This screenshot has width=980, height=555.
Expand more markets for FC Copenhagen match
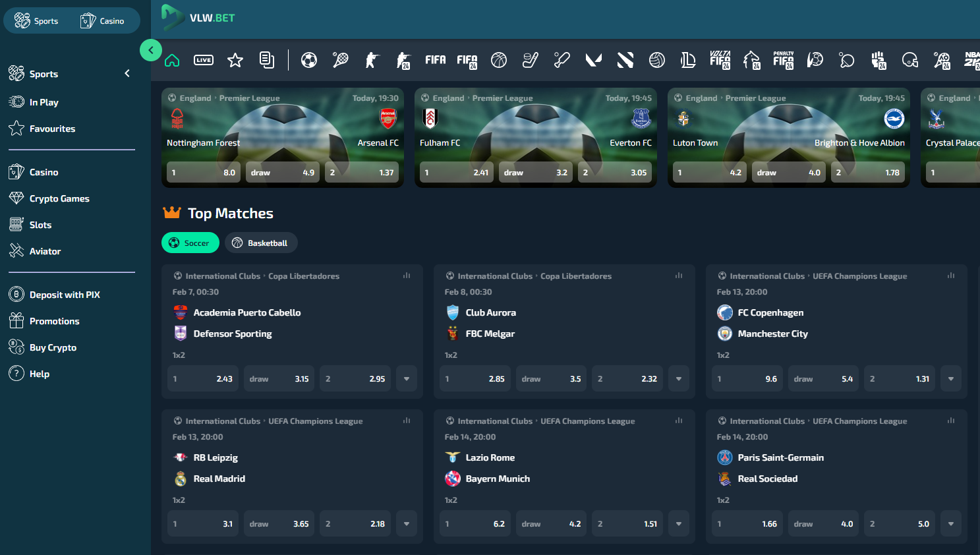(x=951, y=378)
